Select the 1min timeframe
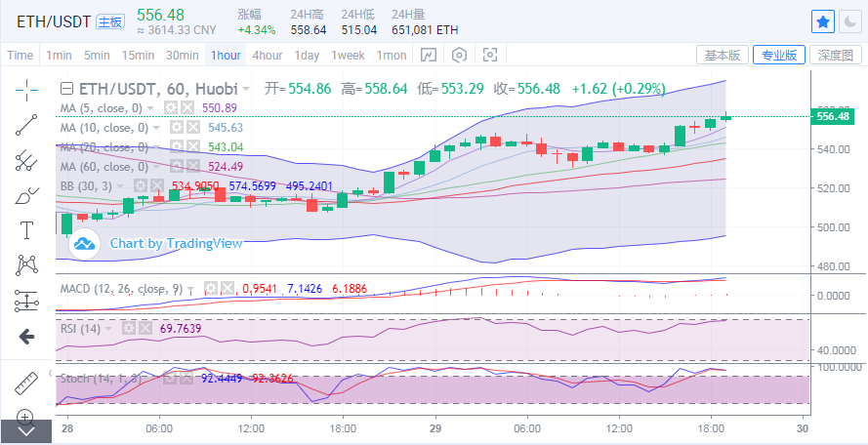This screenshot has height=445, width=868. coord(60,56)
